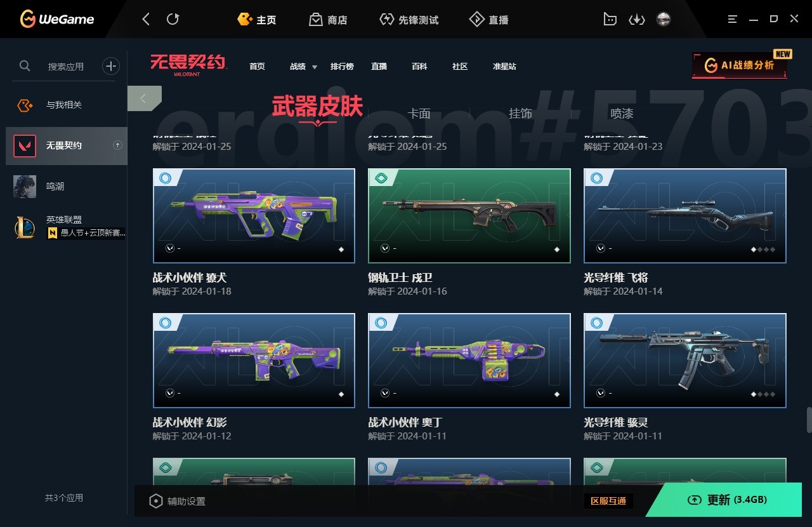Expand the 战绩 dropdown arrow

coord(315,67)
